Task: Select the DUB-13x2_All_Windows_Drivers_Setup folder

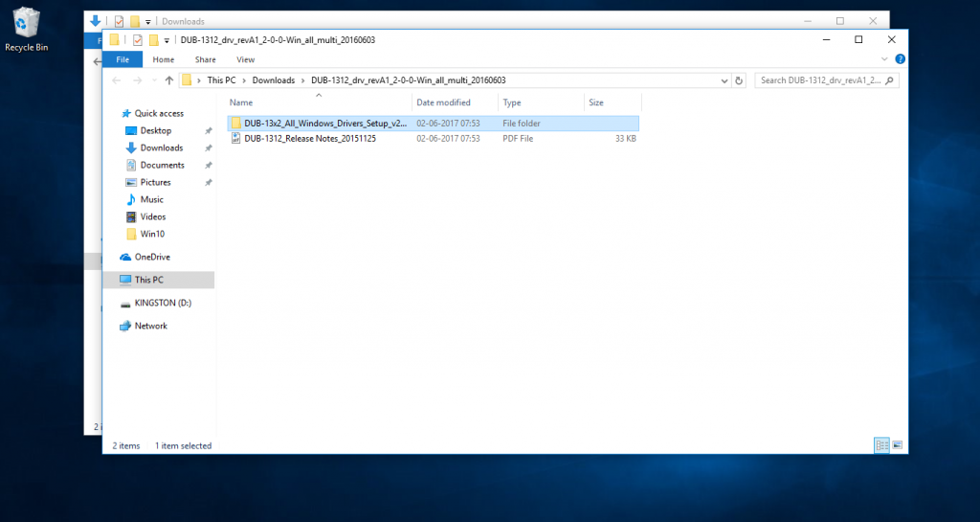Action: point(434,124)
